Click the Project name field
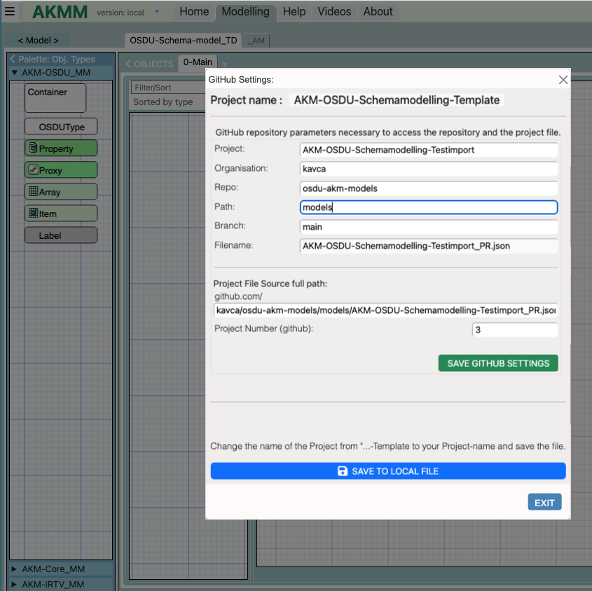 tap(396, 100)
